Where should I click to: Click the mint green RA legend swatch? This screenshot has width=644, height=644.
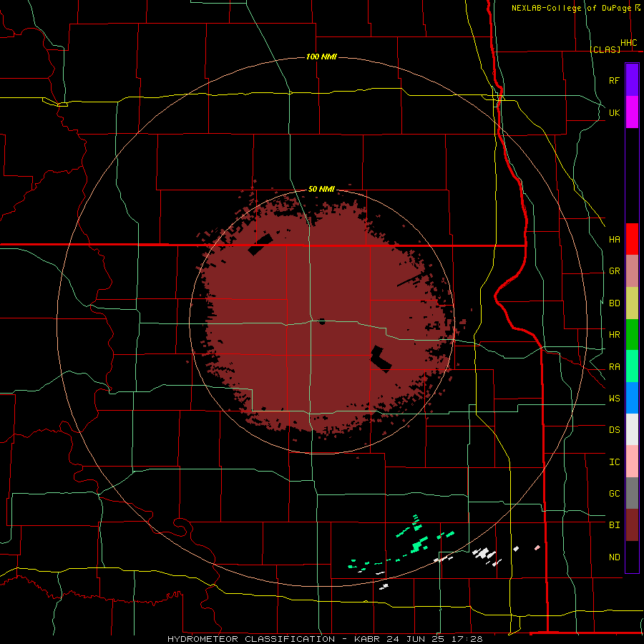point(632,366)
